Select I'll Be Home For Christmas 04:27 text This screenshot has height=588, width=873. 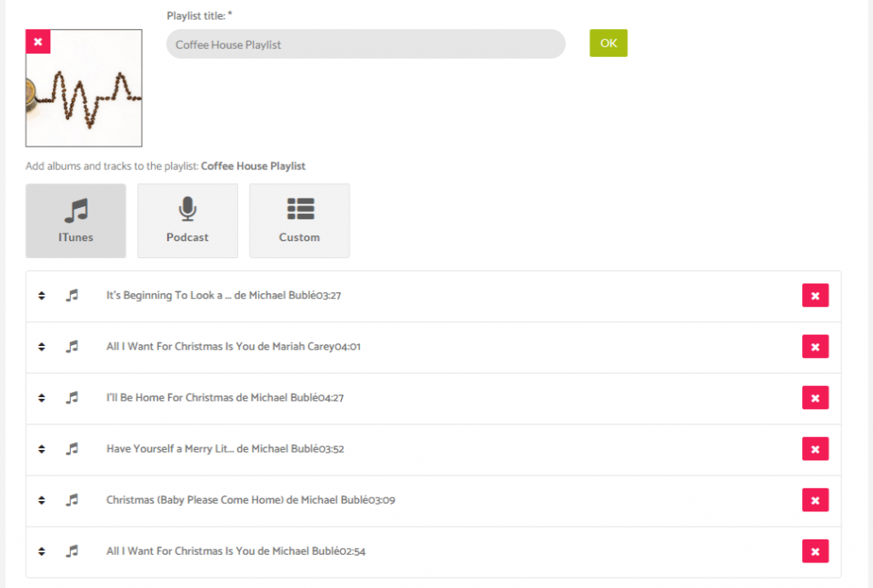[225, 398]
